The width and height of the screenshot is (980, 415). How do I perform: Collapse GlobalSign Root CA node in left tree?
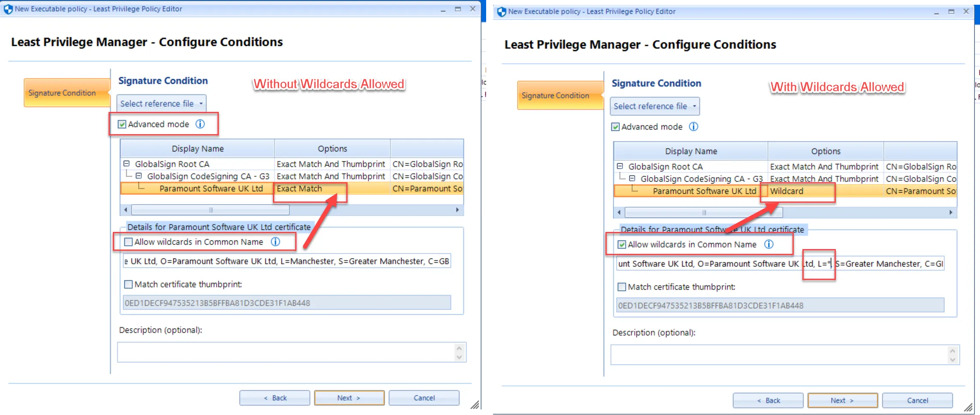tap(127, 164)
